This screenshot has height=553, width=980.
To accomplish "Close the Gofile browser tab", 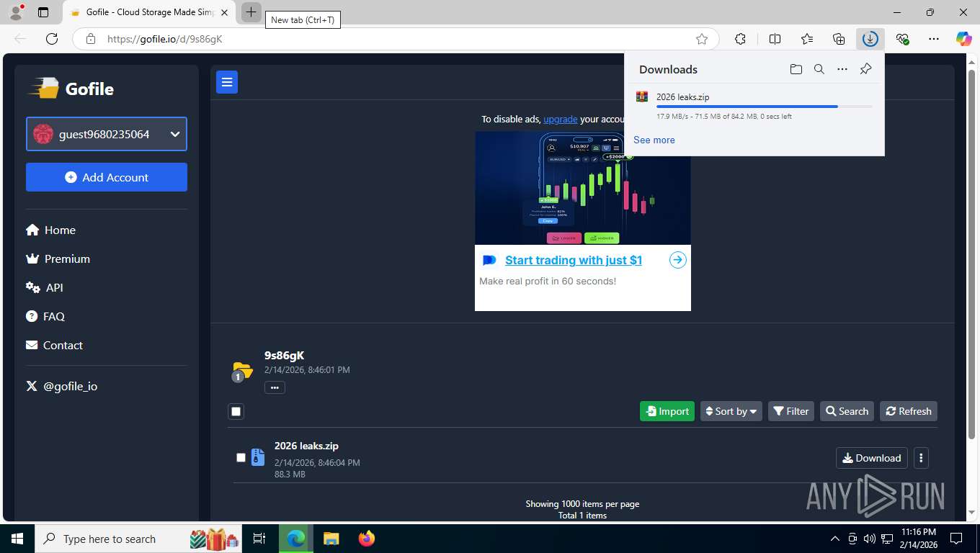I will [x=225, y=12].
